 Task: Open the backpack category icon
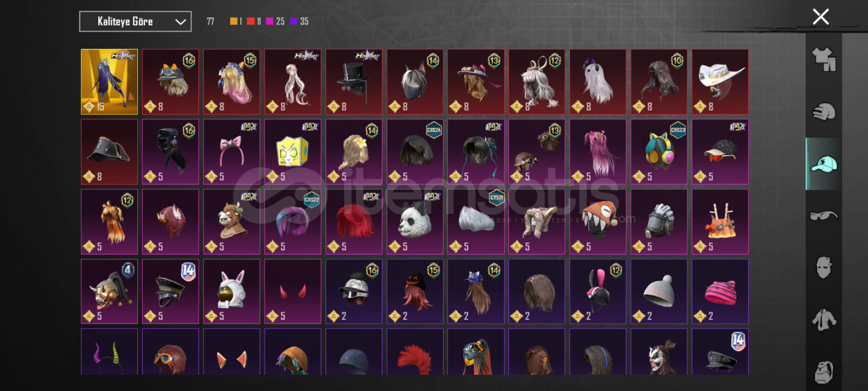click(x=824, y=371)
